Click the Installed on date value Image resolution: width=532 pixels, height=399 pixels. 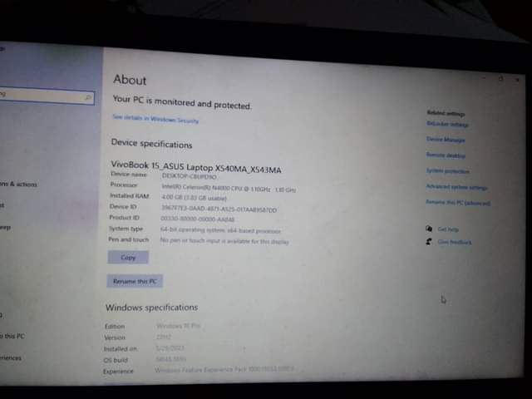click(x=170, y=348)
